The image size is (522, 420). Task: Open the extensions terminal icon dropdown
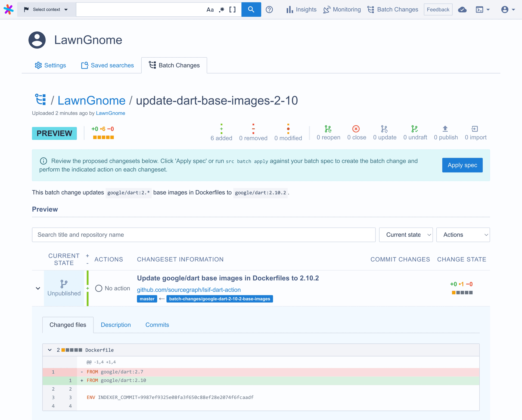(483, 10)
